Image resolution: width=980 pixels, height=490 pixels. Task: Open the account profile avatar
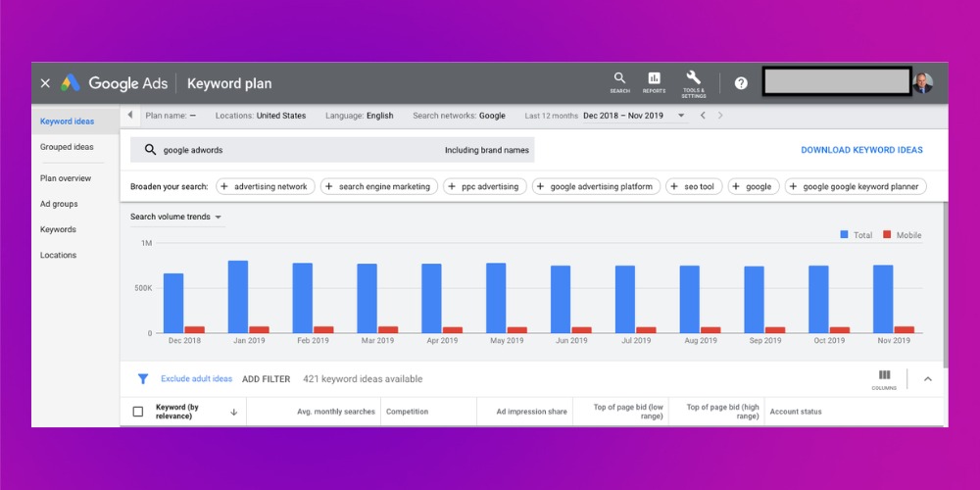point(922,82)
